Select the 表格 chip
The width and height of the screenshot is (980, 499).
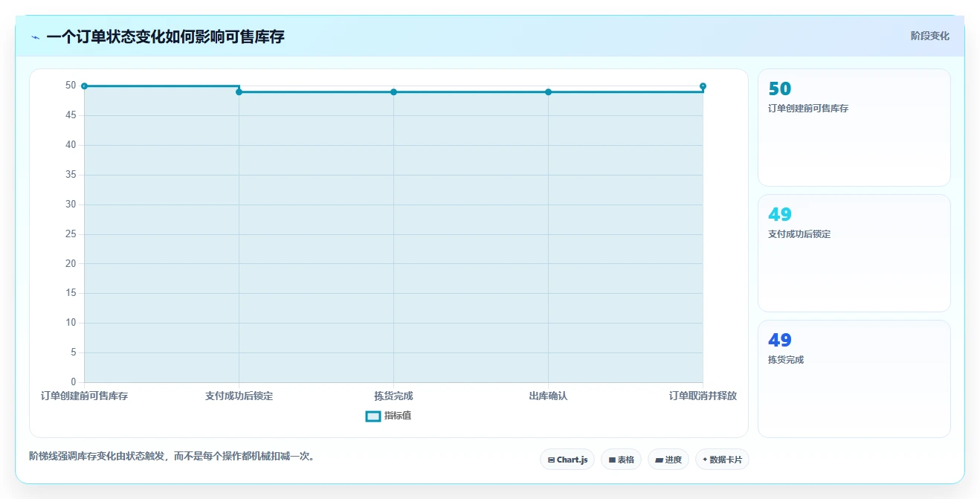click(x=621, y=460)
